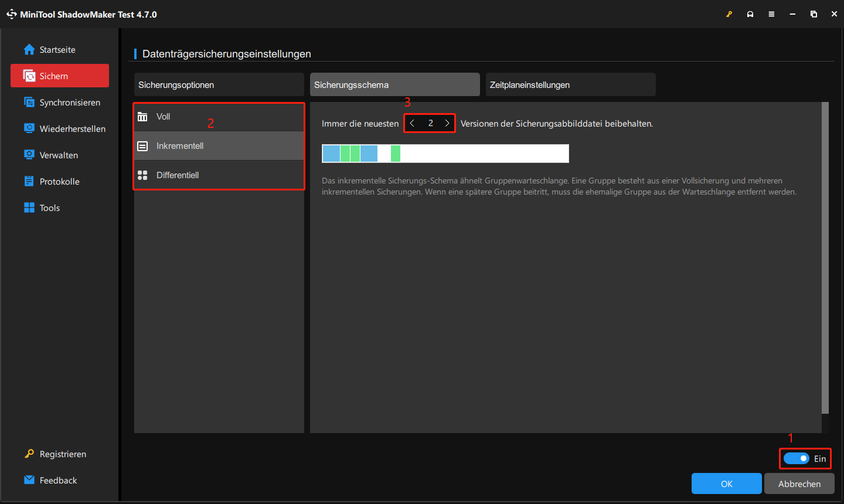Open Sichern page in sidebar
This screenshot has width=844, height=504.
click(x=60, y=76)
